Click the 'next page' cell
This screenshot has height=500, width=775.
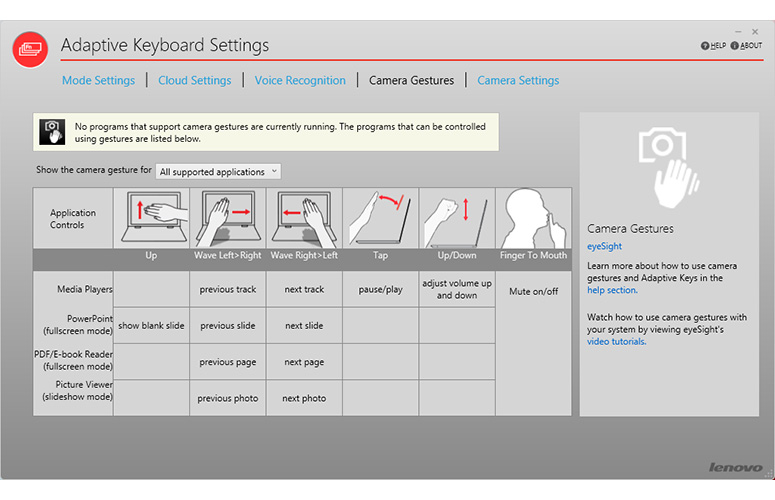tap(304, 362)
